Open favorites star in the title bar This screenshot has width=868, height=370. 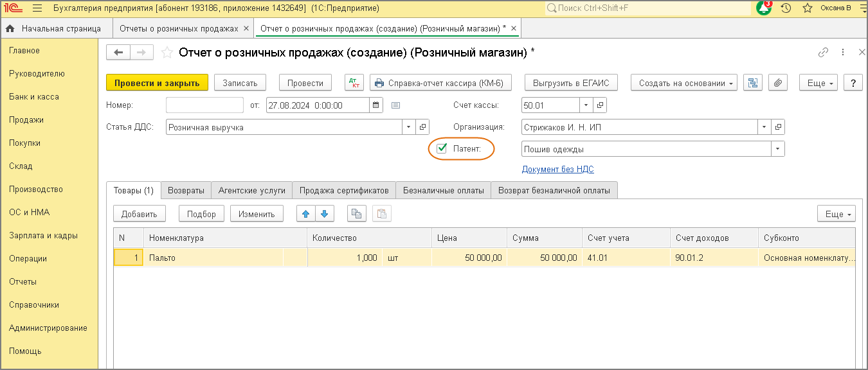click(807, 8)
